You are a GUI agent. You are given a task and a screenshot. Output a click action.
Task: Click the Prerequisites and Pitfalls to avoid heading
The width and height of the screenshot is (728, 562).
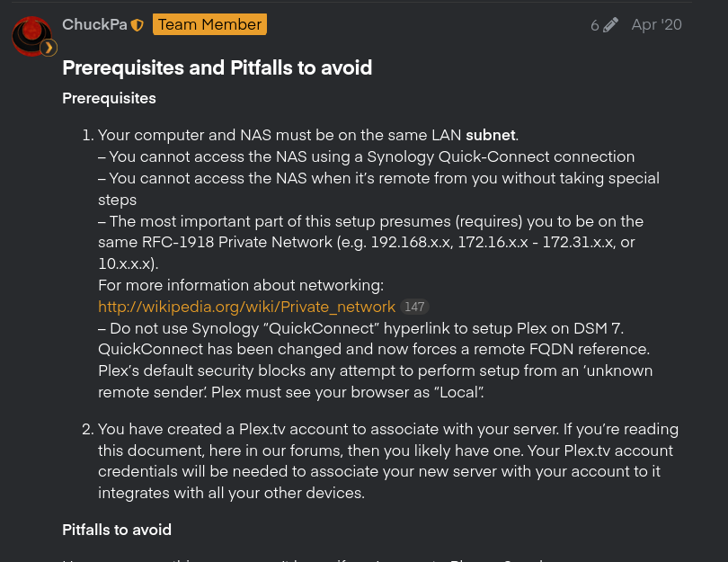tap(217, 67)
